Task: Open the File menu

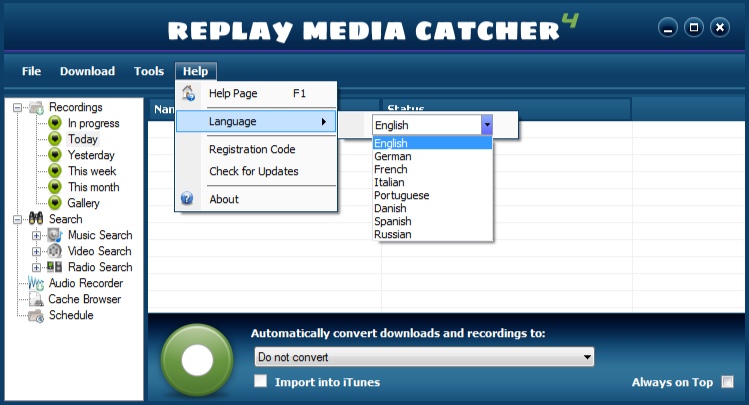Action: [x=32, y=71]
